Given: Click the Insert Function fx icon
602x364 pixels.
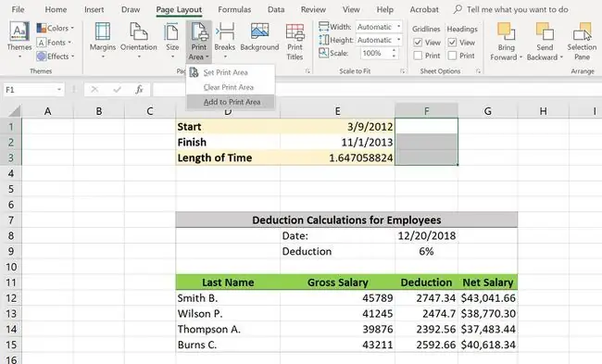Looking at the screenshot, I should (x=139, y=90).
